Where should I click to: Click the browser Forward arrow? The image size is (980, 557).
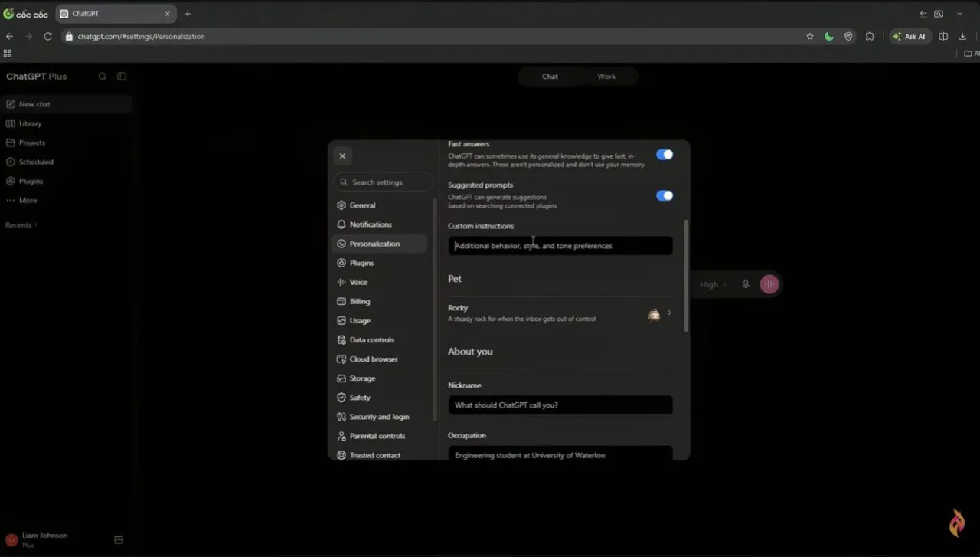click(29, 36)
